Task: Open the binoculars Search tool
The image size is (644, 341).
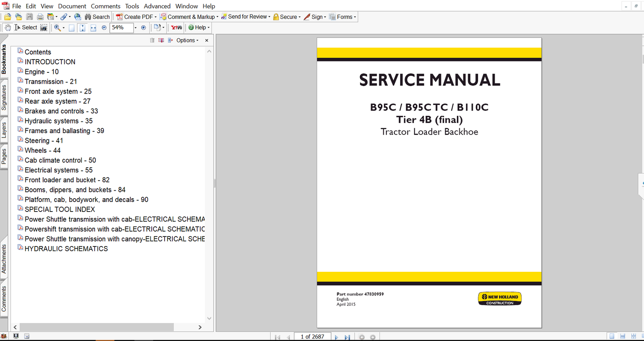Action: [97, 17]
